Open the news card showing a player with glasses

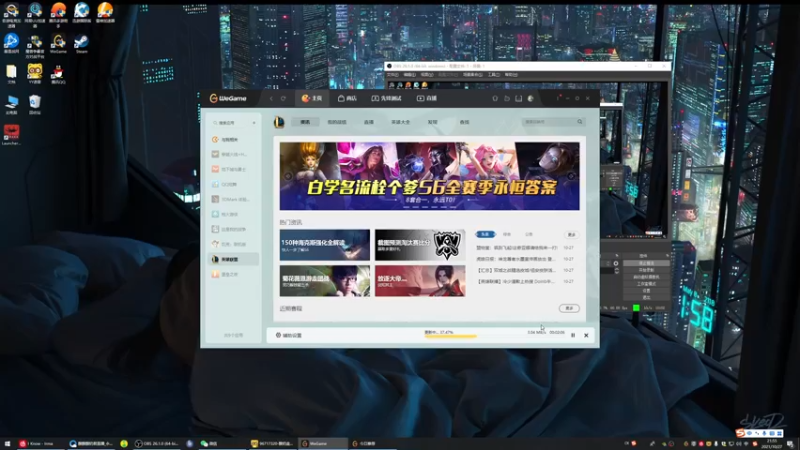pyautogui.click(x=324, y=281)
